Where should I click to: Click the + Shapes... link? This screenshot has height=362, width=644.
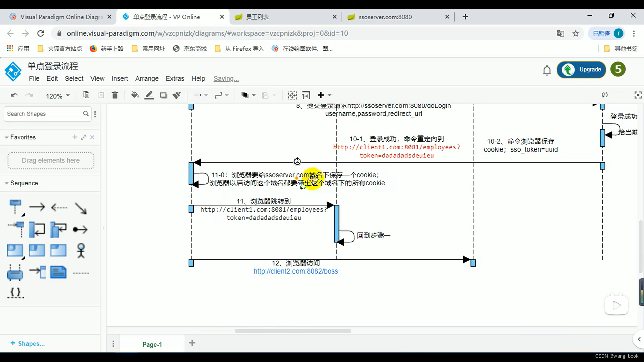coord(28,343)
